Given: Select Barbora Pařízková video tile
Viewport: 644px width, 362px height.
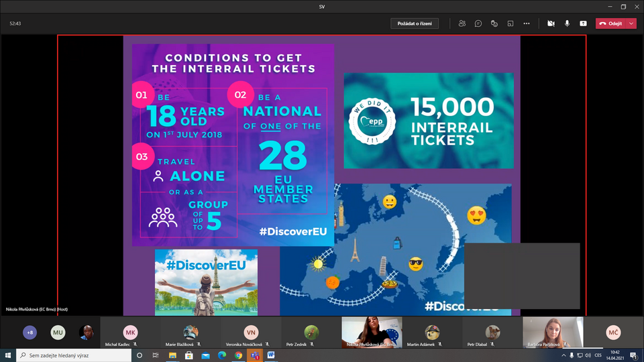Looking at the screenshot, I should 553,333.
